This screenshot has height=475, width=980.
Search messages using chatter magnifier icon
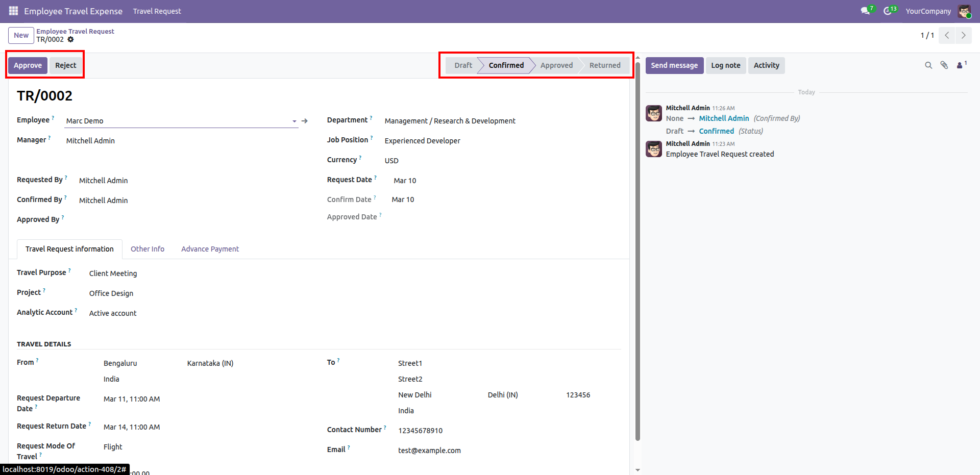pyautogui.click(x=928, y=65)
